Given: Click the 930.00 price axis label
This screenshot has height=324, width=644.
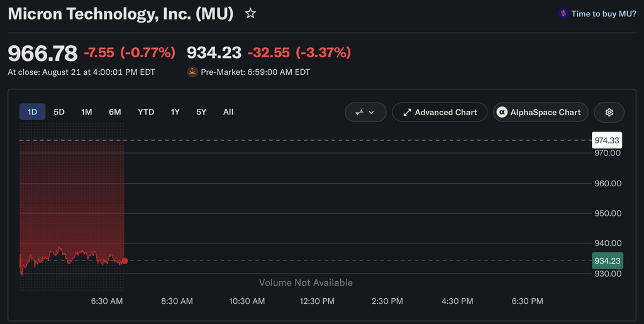Looking at the screenshot, I should point(608,274).
